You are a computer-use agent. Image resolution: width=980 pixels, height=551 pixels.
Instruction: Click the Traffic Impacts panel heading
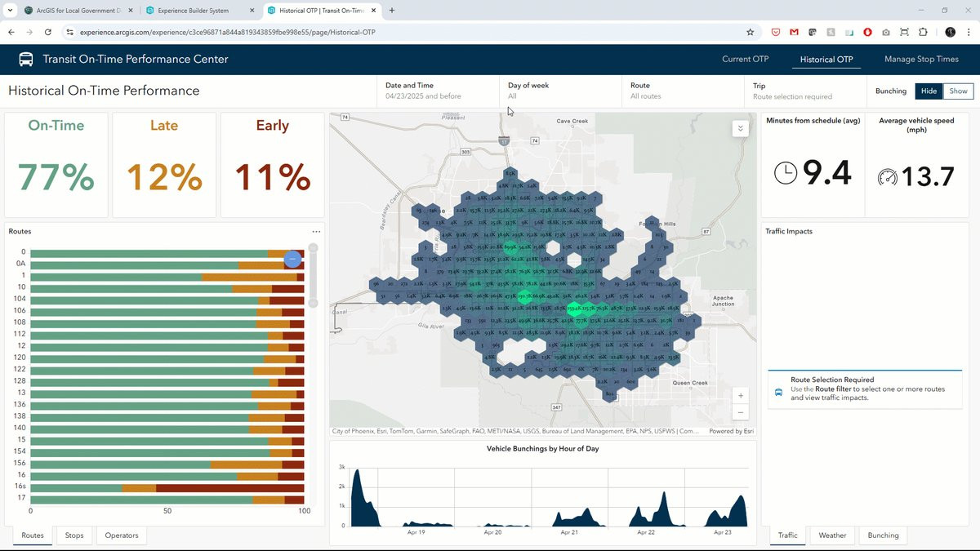(x=789, y=232)
